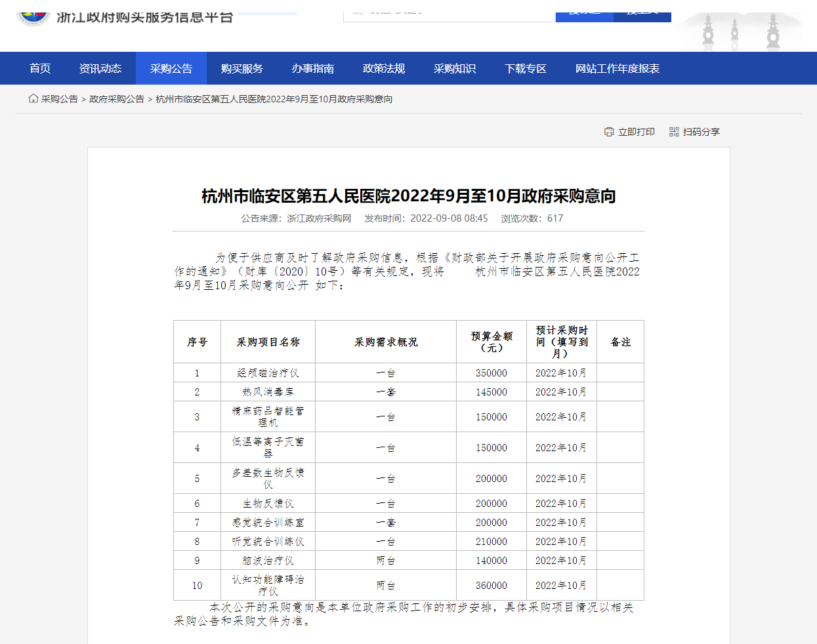817x644 pixels.
Task: Go to 下载专区 in the navigation bar
Action: pos(526,68)
